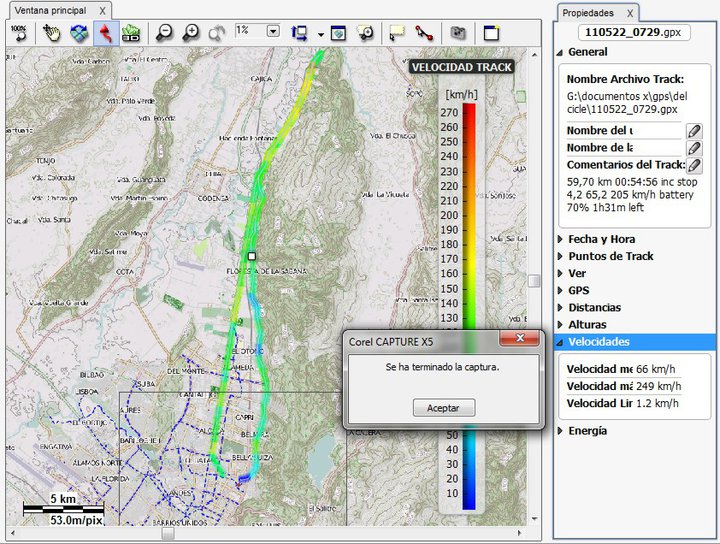Click the 3D view toolbar icon
The image size is (720, 544).
pyautogui.click(x=78, y=32)
